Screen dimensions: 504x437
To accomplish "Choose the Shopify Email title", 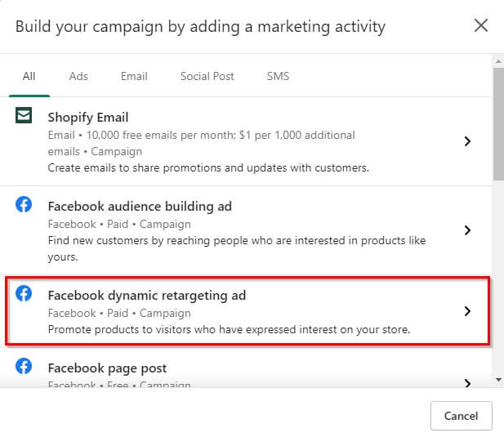I will point(88,118).
